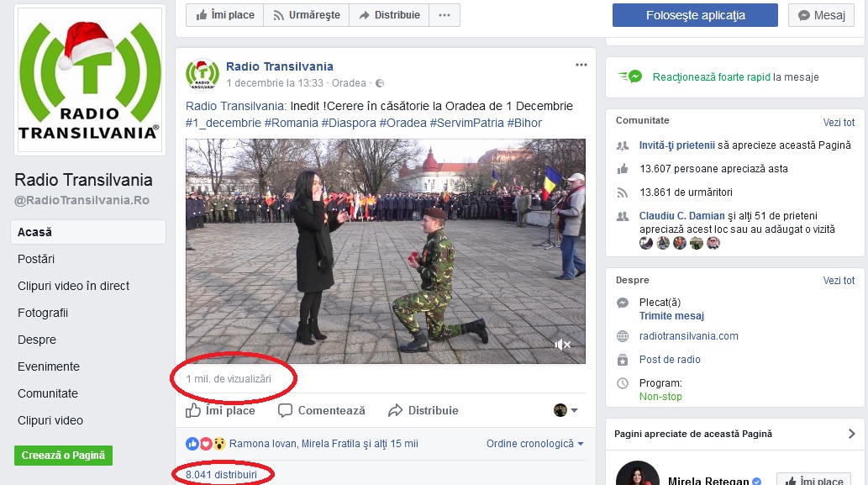
Task: Open the post timestamp 1 decembrie la 13:33
Action: pyautogui.click(x=275, y=83)
